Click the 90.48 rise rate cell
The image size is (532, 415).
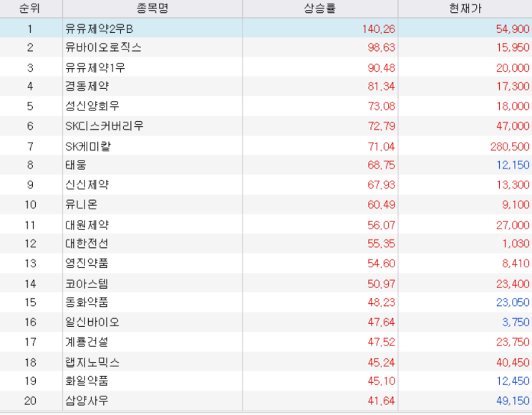tap(382, 67)
